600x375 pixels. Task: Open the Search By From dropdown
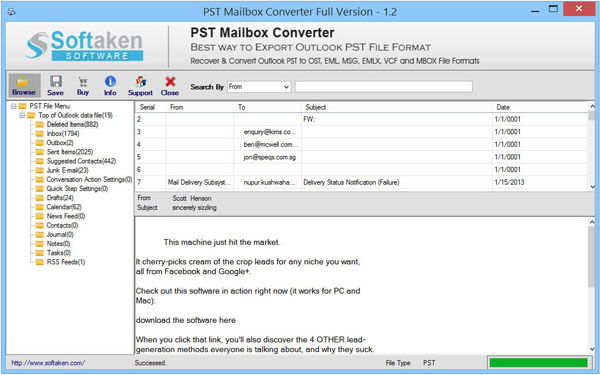coord(259,87)
